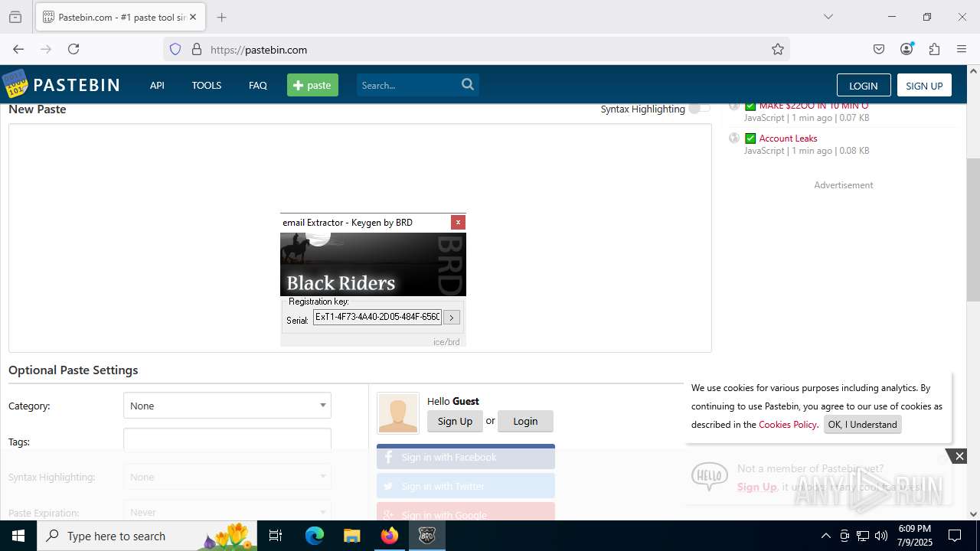
Task: Click the guest avatar thumbnail
Action: (398, 413)
